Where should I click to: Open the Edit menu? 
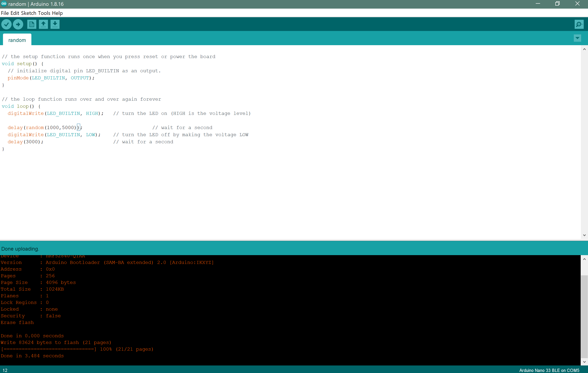click(x=15, y=13)
